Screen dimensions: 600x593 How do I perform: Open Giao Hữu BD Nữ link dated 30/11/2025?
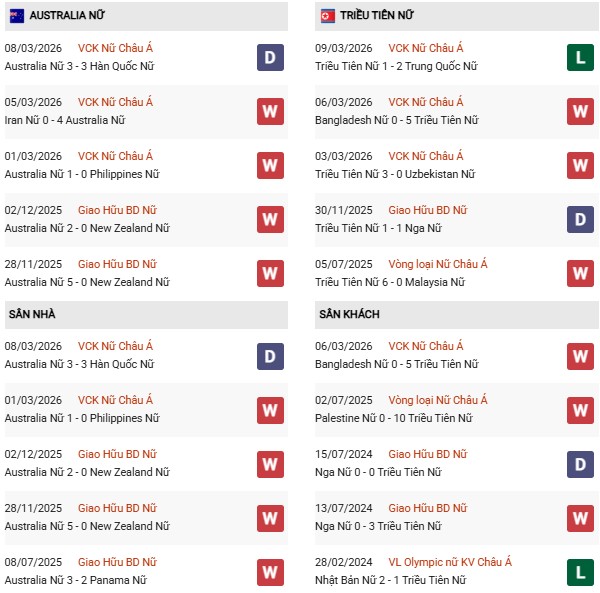click(428, 210)
